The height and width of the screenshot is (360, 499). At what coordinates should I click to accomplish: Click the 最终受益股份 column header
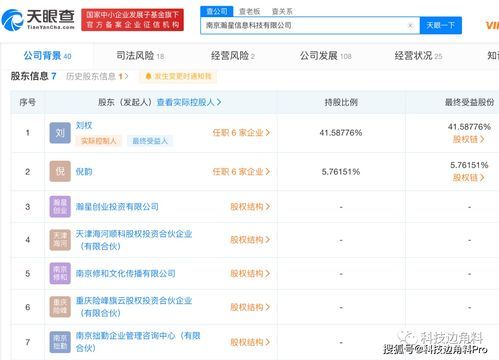469,102
